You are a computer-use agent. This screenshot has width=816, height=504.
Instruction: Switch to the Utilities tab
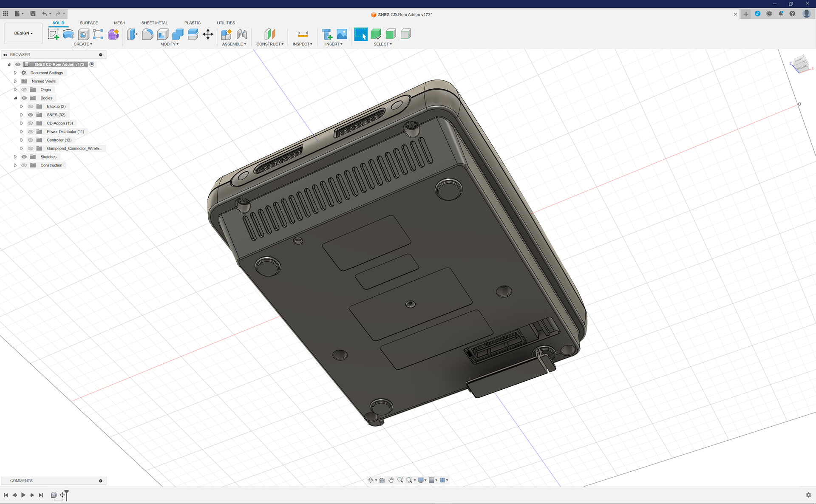[226, 23]
